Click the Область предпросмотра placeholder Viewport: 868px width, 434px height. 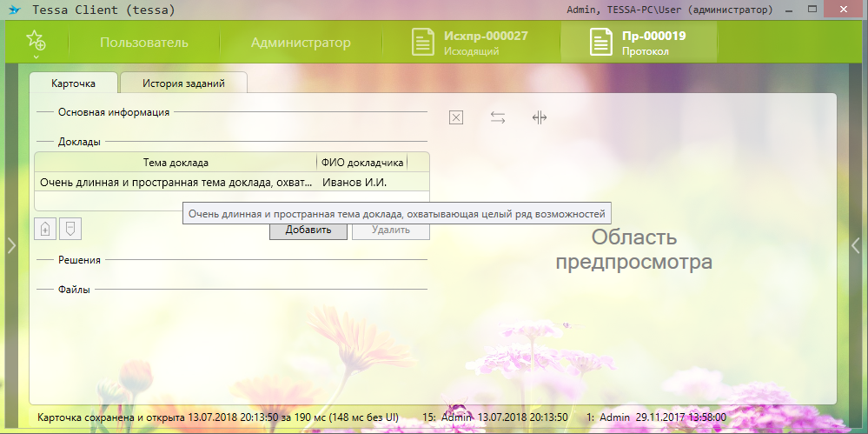pyautogui.click(x=633, y=250)
